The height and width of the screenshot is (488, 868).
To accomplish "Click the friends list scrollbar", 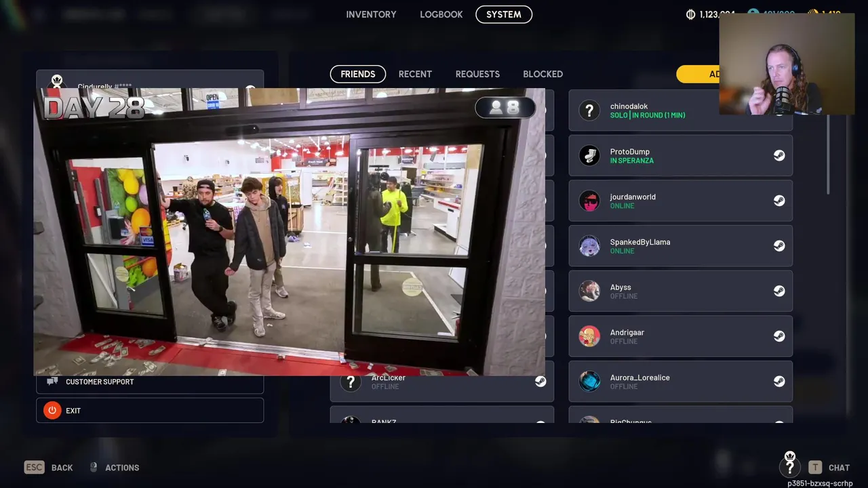I will pyautogui.click(x=829, y=155).
